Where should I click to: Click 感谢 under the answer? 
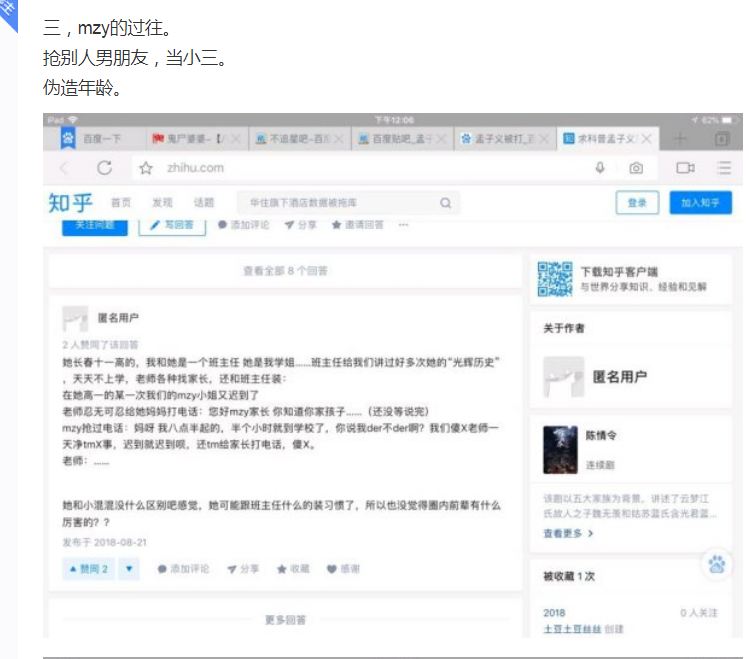343,569
